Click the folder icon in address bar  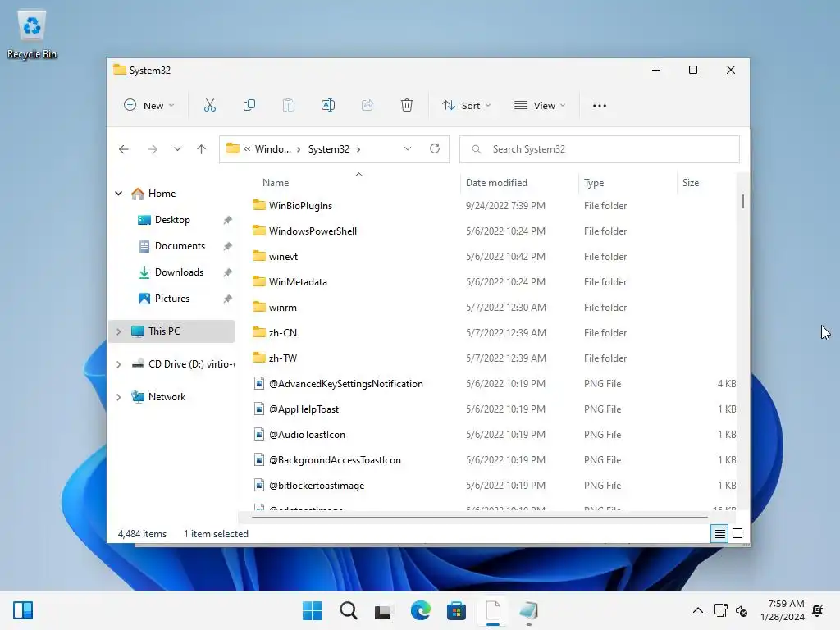232,148
